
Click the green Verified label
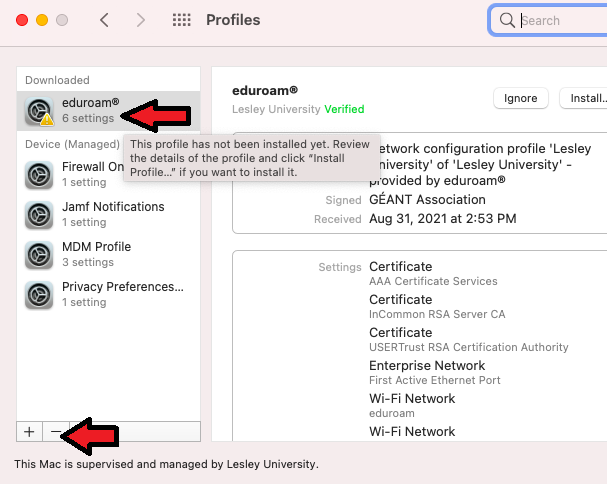344,109
